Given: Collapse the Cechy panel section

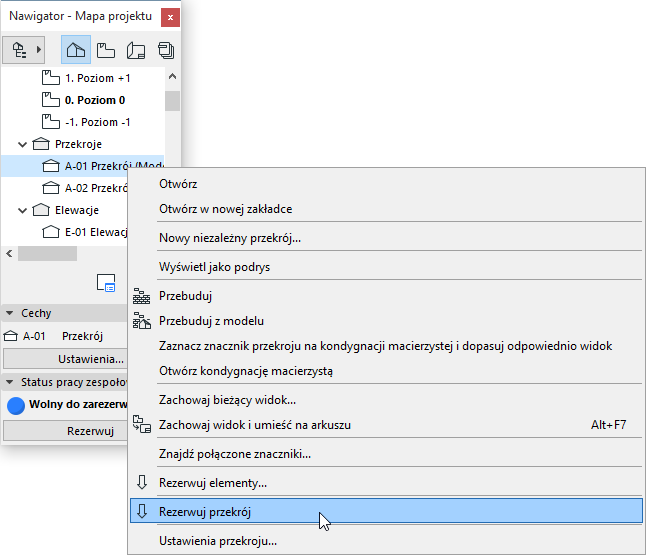Looking at the screenshot, I should coord(9,313).
